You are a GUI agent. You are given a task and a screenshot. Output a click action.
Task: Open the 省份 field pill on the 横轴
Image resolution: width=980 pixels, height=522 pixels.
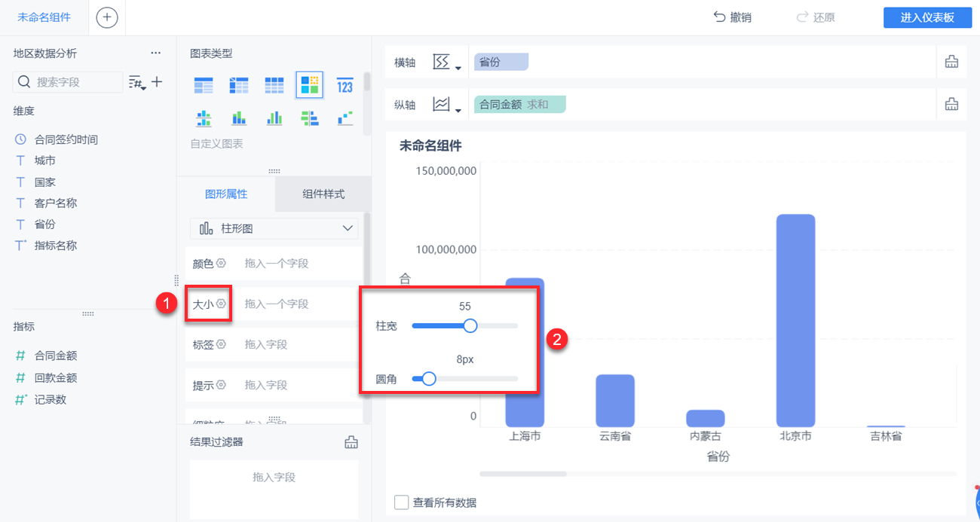(x=501, y=63)
